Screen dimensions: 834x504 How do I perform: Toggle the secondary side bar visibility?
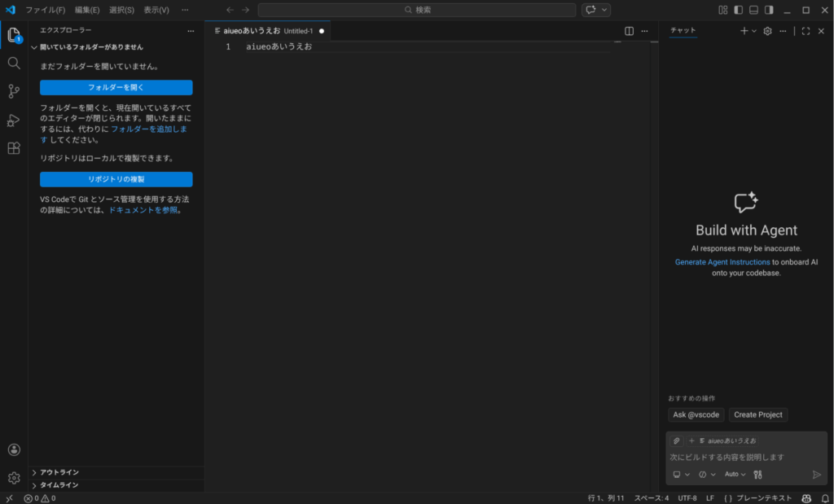(x=770, y=10)
